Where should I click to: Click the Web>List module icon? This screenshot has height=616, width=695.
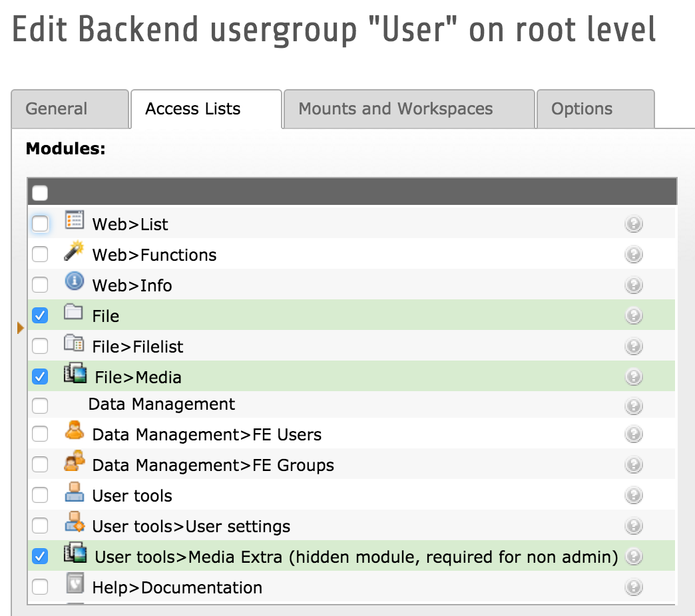click(74, 221)
